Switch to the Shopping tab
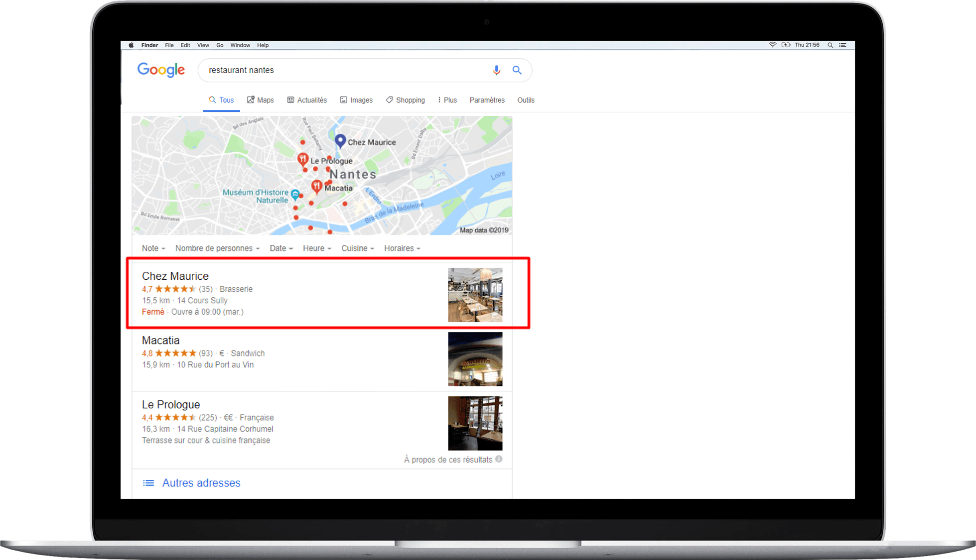Screen dimensions: 976x560 [x=406, y=100]
